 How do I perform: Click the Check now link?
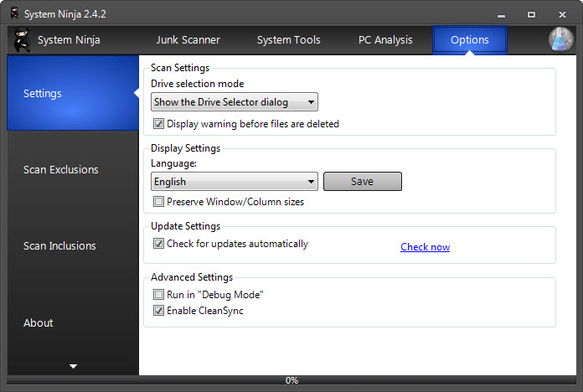[425, 247]
